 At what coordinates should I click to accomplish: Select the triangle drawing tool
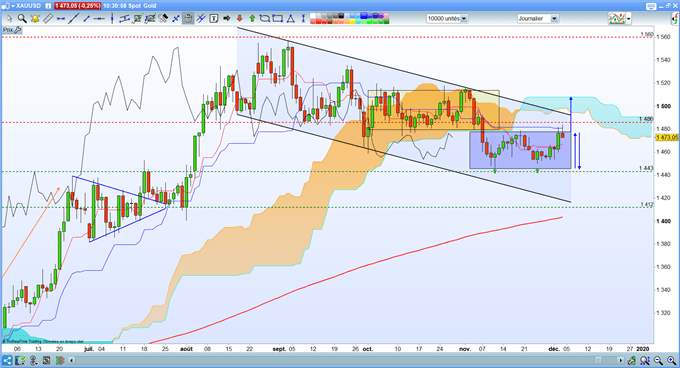click(x=290, y=18)
